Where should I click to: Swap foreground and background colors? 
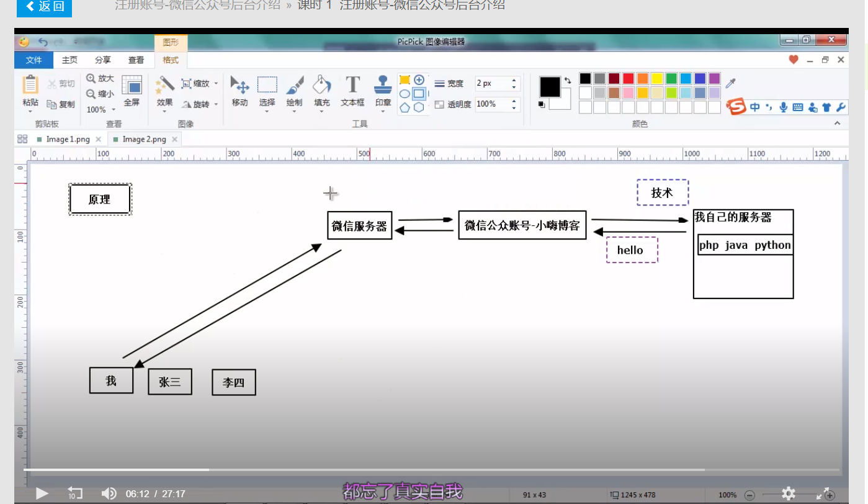(x=567, y=81)
